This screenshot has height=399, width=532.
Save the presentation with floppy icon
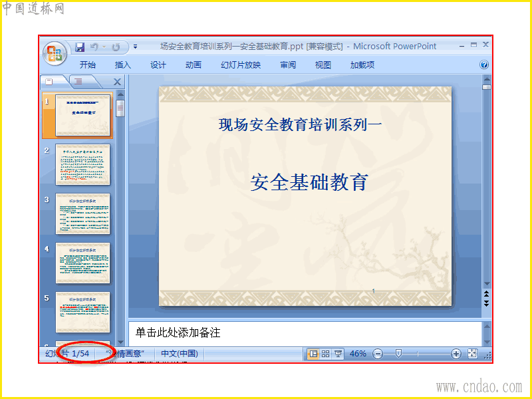80,47
